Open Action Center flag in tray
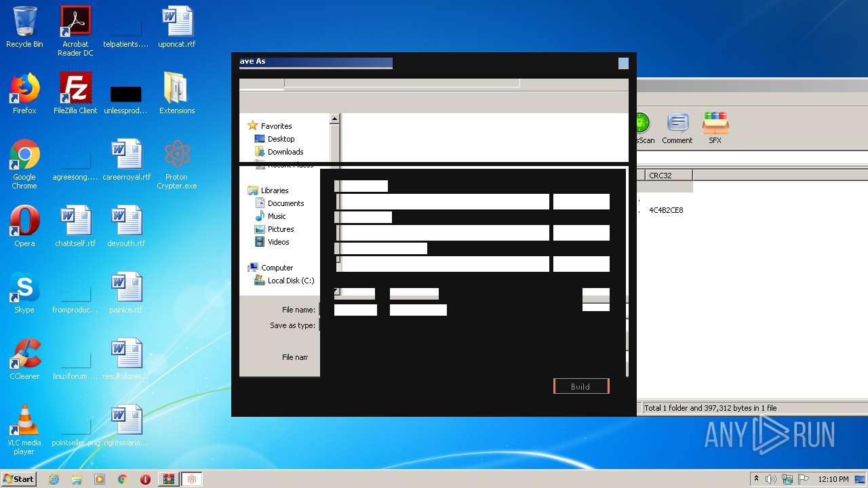This screenshot has width=868, height=488. click(x=803, y=479)
